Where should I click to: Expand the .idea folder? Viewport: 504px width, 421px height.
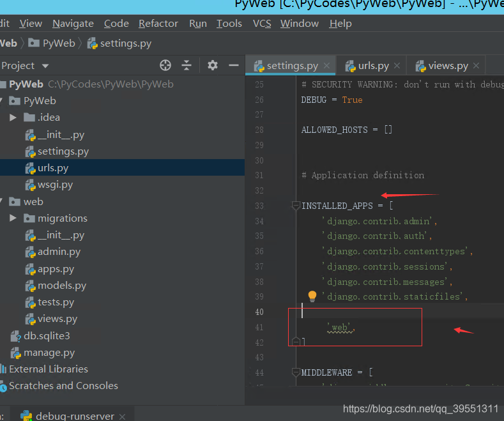coord(13,118)
